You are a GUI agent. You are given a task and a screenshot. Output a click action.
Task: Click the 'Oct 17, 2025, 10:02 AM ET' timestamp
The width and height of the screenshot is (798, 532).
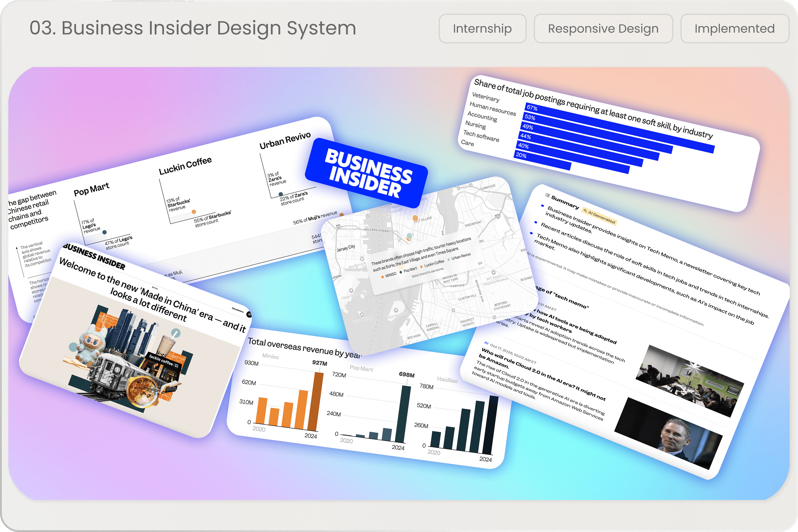coord(513,354)
